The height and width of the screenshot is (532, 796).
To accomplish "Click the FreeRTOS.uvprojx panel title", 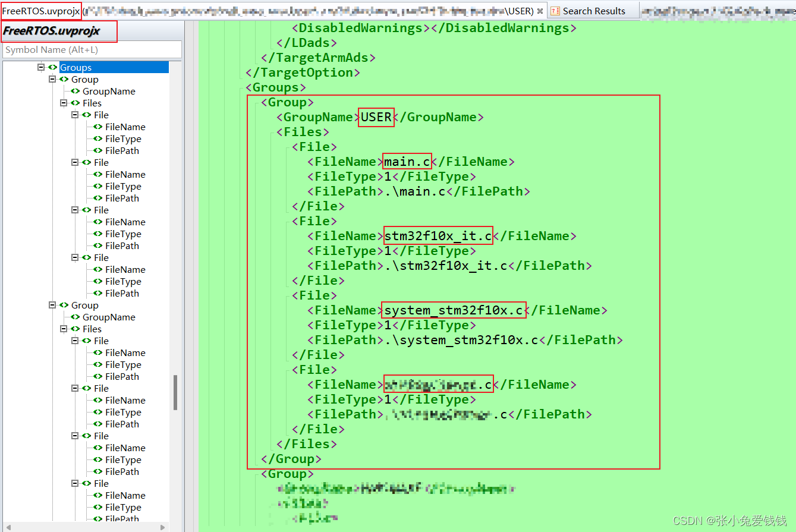I will point(51,31).
